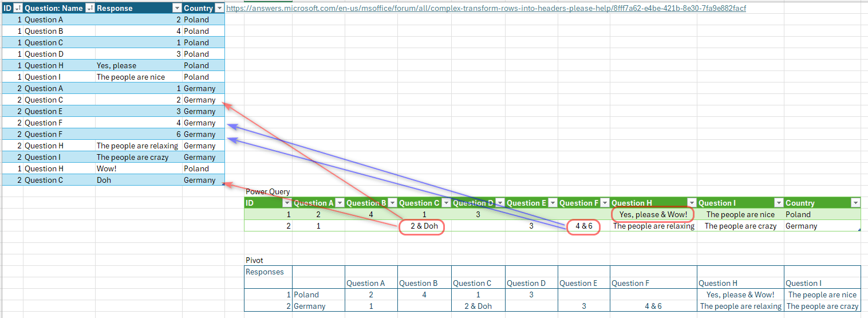Select 'Question E' in the source table
This screenshot has height=318, width=868.
pyautogui.click(x=44, y=111)
